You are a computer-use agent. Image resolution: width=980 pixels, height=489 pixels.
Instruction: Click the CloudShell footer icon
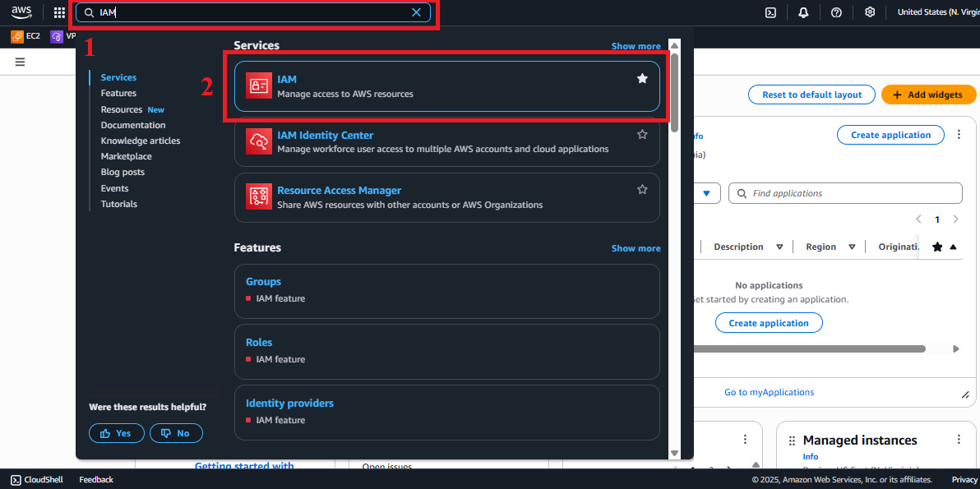tap(16, 480)
